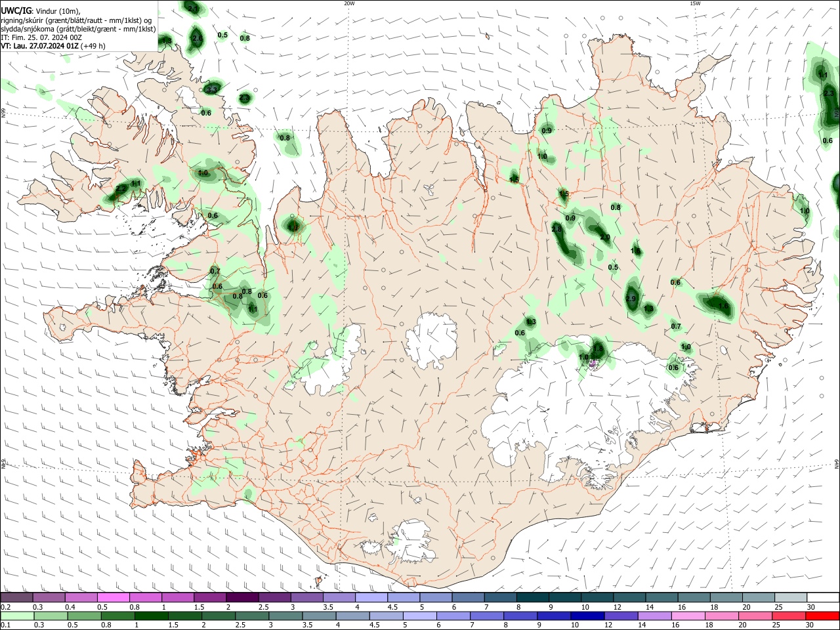
Task: Select the "(+49 h)" forecast offset text
Action: click(x=93, y=46)
